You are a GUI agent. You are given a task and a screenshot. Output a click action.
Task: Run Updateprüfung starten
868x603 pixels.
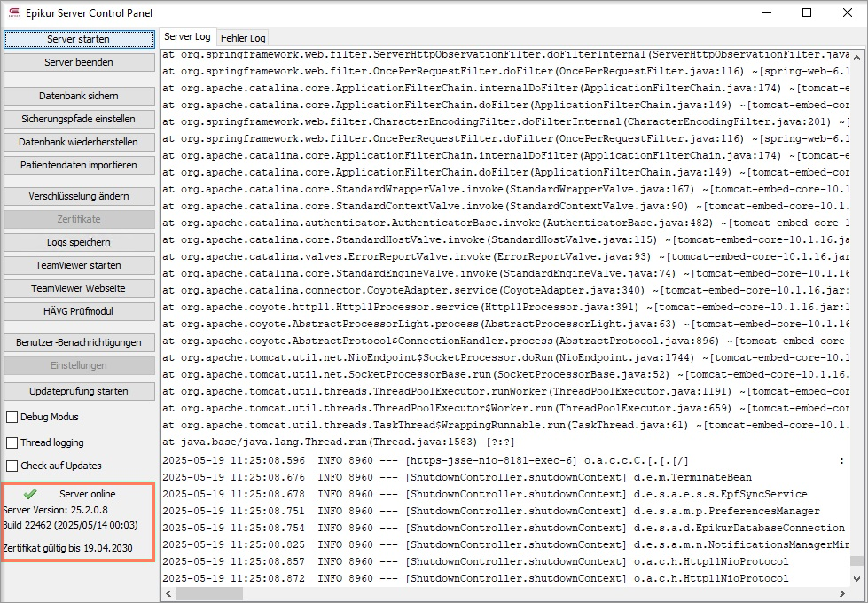click(79, 391)
